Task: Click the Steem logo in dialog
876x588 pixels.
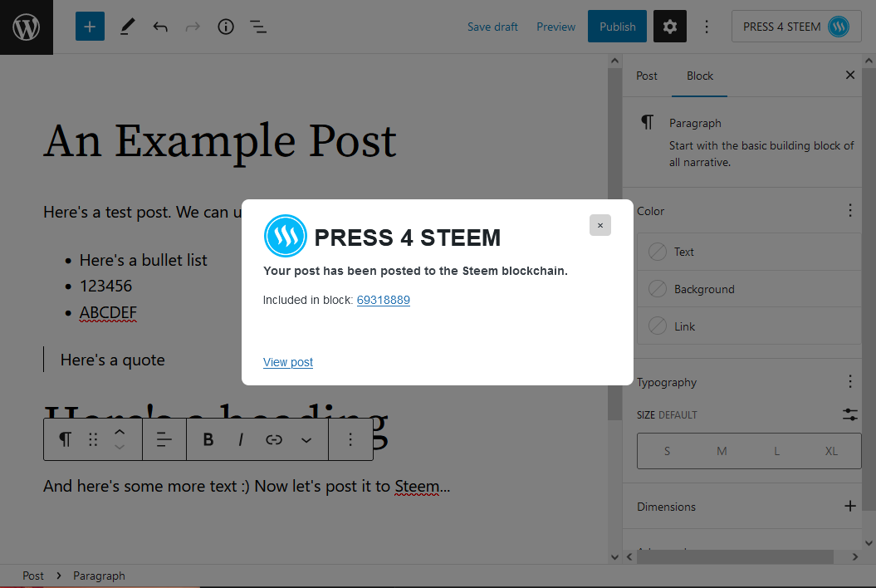Action: click(x=285, y=236)
